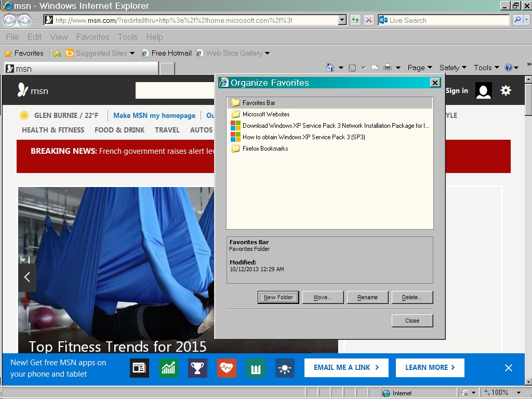Open the address bar URL dropdown

point(342,20)
